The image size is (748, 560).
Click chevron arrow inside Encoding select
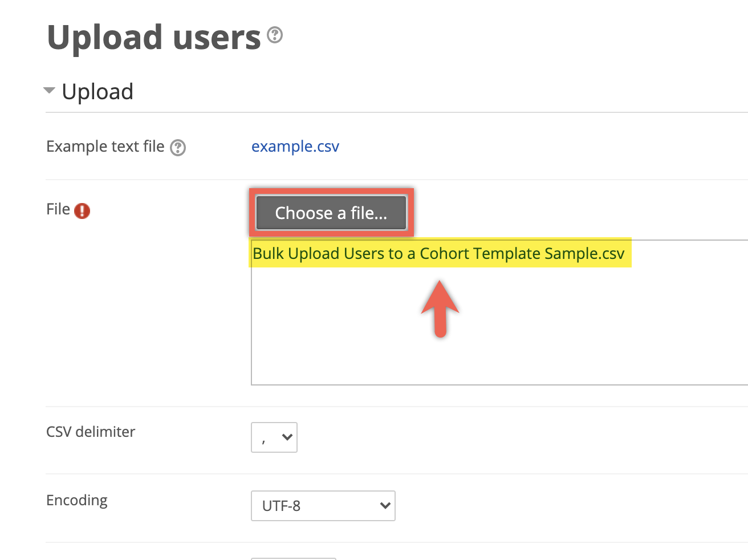pyautogui.click(x=385, y=506)
